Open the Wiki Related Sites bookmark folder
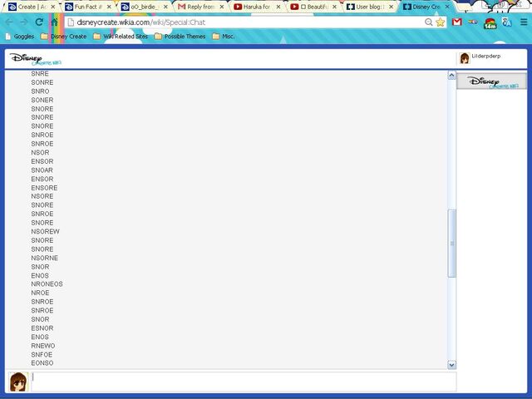Screen dimensions: 532x399 coord(121,37)
